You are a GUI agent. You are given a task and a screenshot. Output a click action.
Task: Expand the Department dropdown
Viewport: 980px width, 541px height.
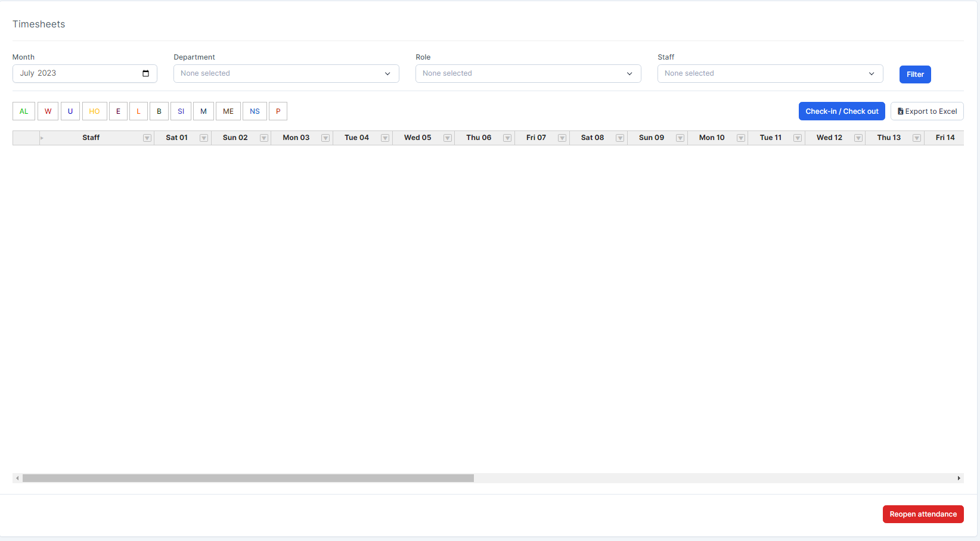286,73
